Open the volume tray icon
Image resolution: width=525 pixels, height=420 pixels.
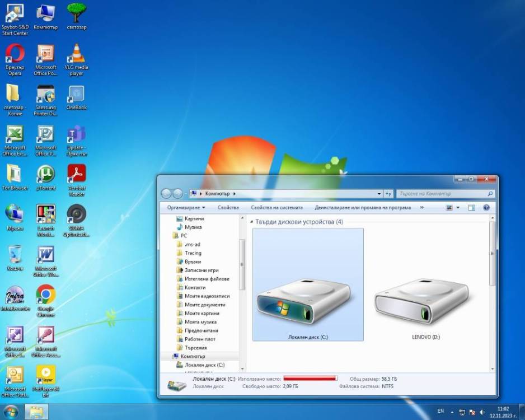coord(482,412)
